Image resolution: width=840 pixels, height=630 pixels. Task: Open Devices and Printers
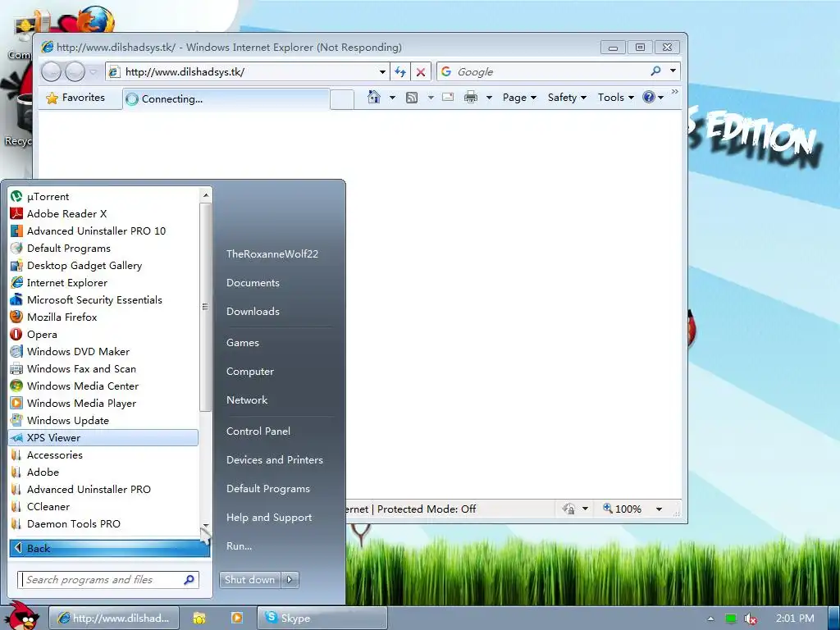pos(274,459)
